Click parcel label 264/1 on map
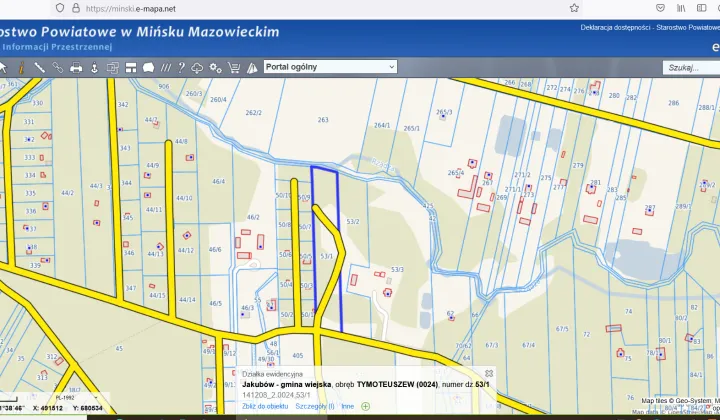This screenshot has width=720, height=420. [x=382, y=125]
